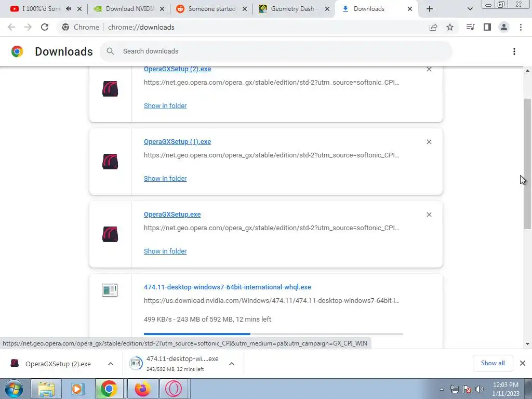532x399 pixels.
Task: Click the scrollbar up arrow
Action: point(527,71)
